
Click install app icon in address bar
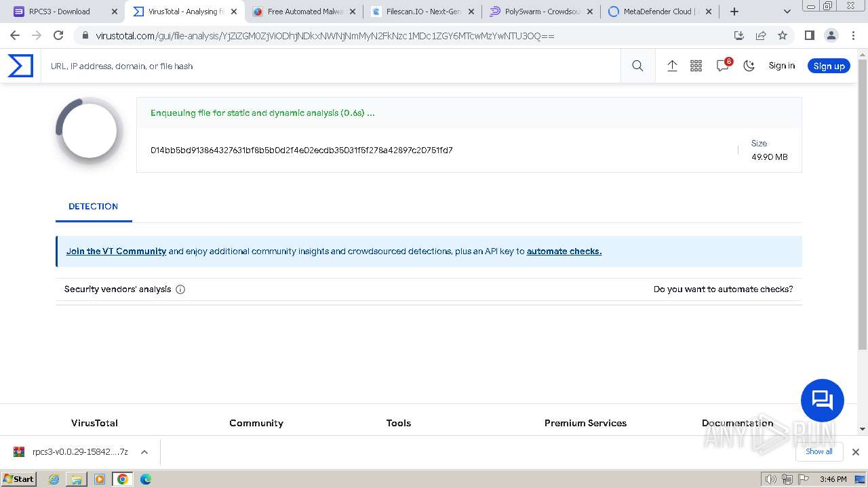tap(739, 35)
